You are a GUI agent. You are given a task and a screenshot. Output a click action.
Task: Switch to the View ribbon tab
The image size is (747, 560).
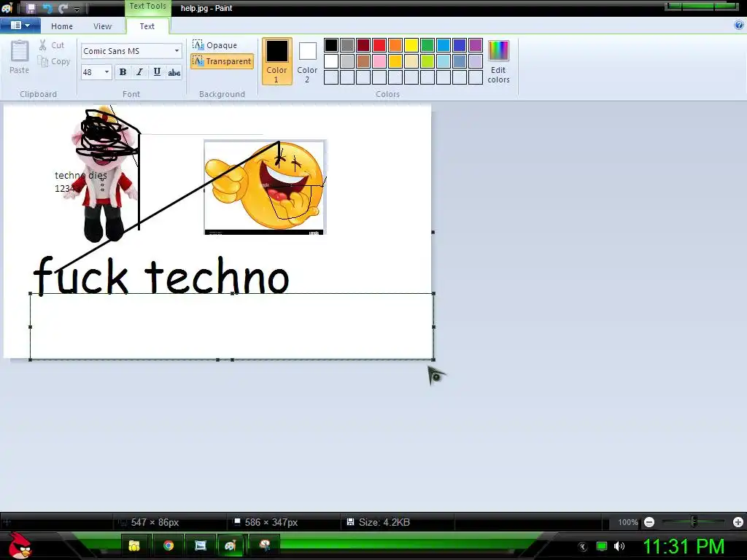[102, 26]
